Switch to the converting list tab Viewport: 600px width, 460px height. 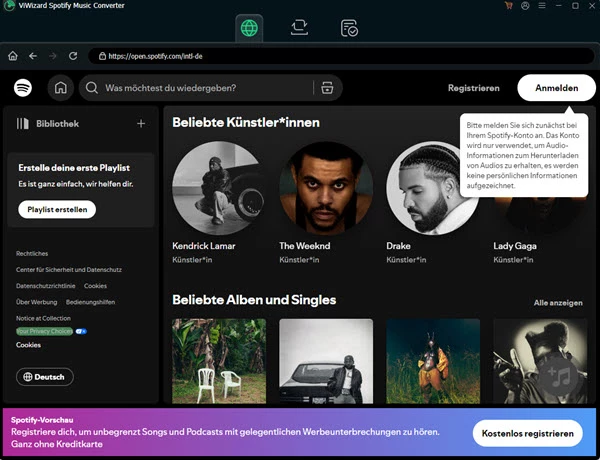coord(299,28)
